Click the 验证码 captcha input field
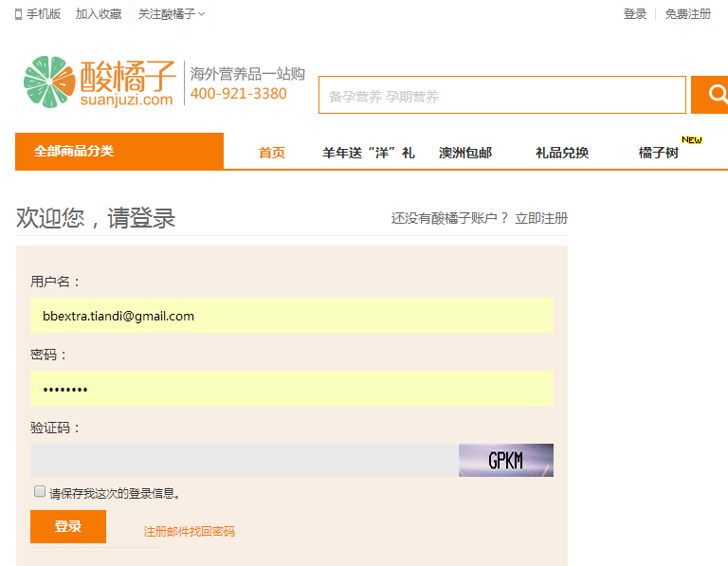The width and height of the screenshot is (728, 566). (245, 460)
